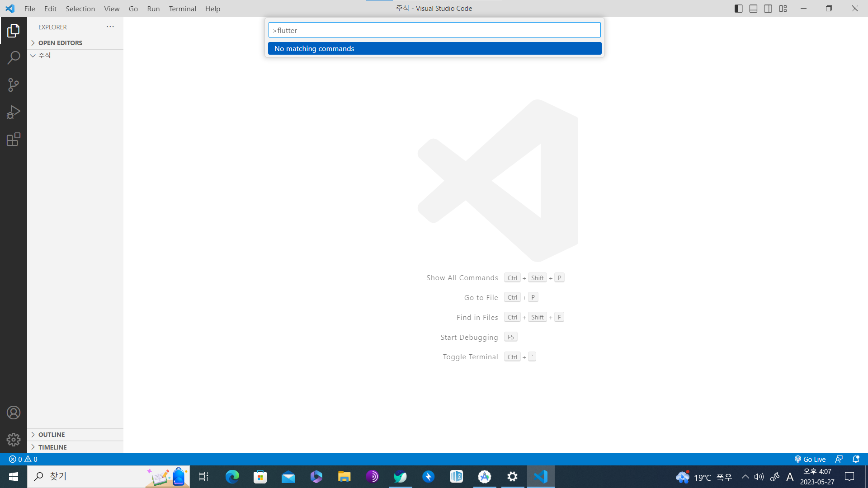Open Windows Settings gear on the taskbar
Screen dimensions: 868x488
pyautogui.click(x=513, y=477)
